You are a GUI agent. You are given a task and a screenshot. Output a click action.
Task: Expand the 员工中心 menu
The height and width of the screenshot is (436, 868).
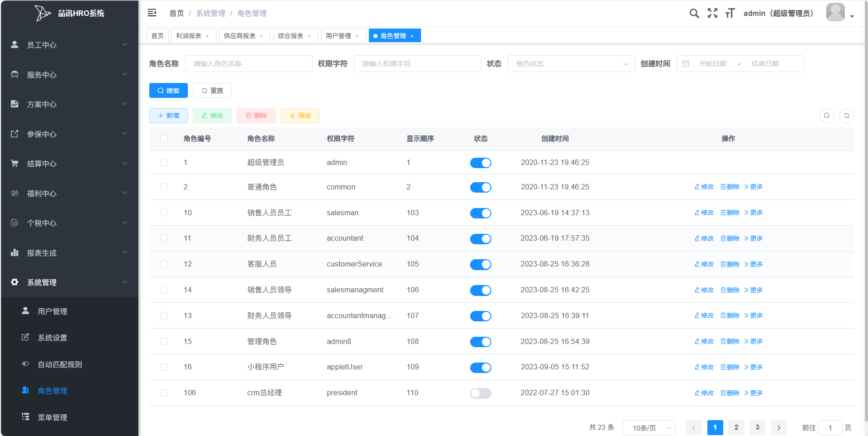coord(70,45)
